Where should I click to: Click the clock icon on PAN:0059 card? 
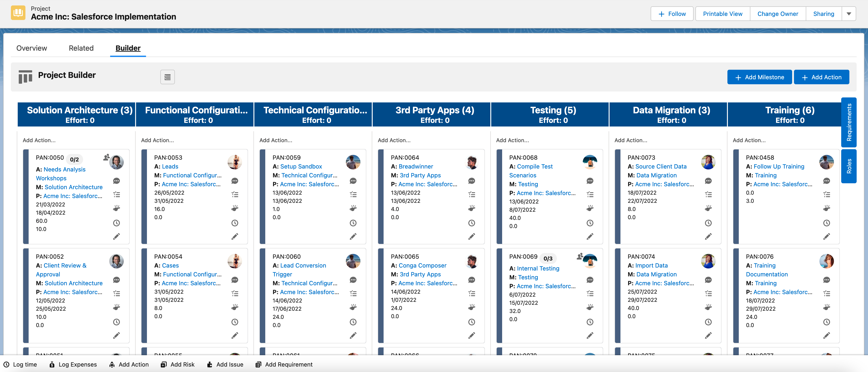pyautogui.click(x=353, y=223)
